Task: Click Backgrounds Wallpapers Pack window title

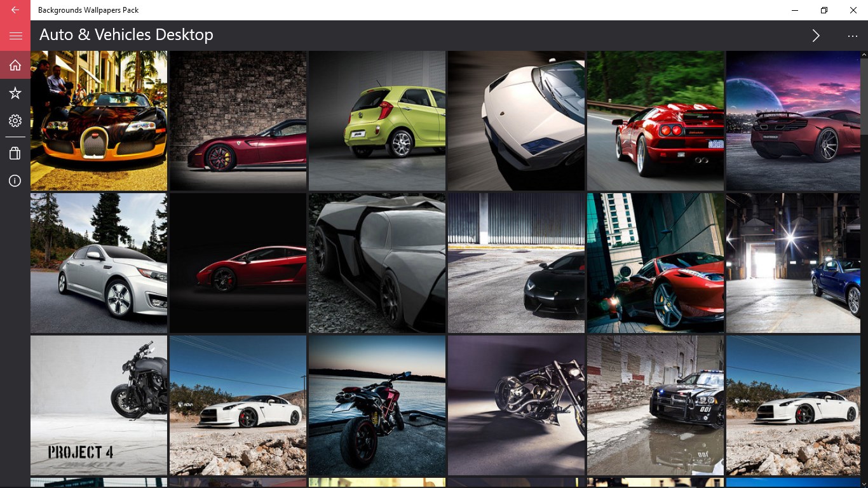Action: point(88,10)
